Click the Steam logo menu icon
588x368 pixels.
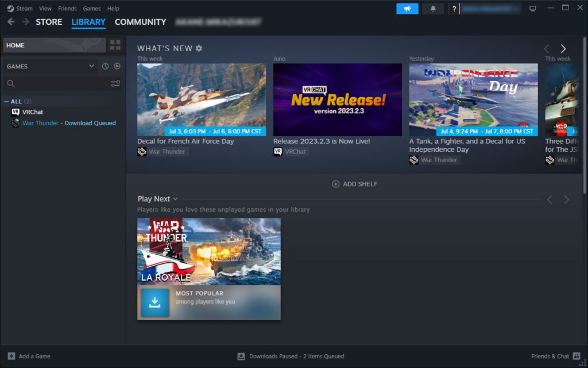pos(10,8)
